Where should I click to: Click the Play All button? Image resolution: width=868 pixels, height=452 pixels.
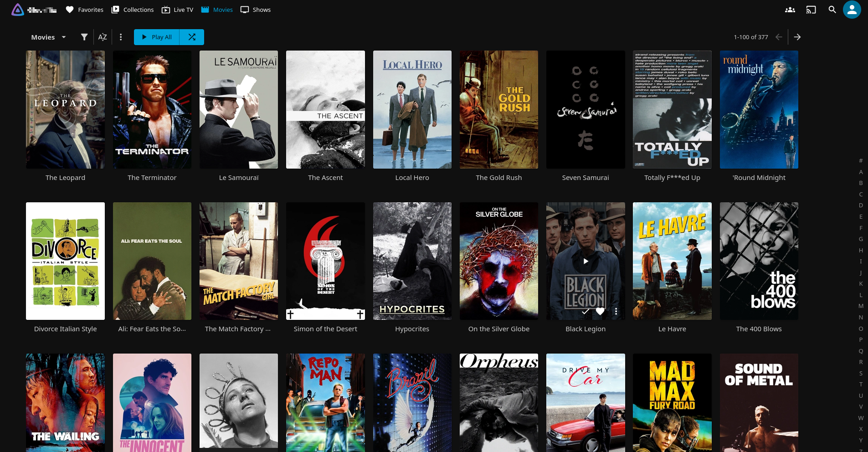point(157,37)
